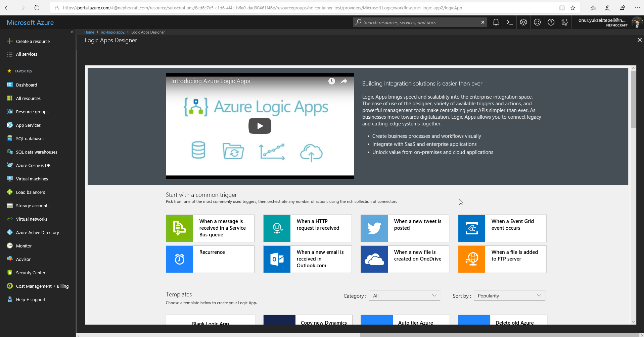Click the browser Back arrow
Image resolution: width=644 pixels, height=337 pixels.
[x=7, y=8]
